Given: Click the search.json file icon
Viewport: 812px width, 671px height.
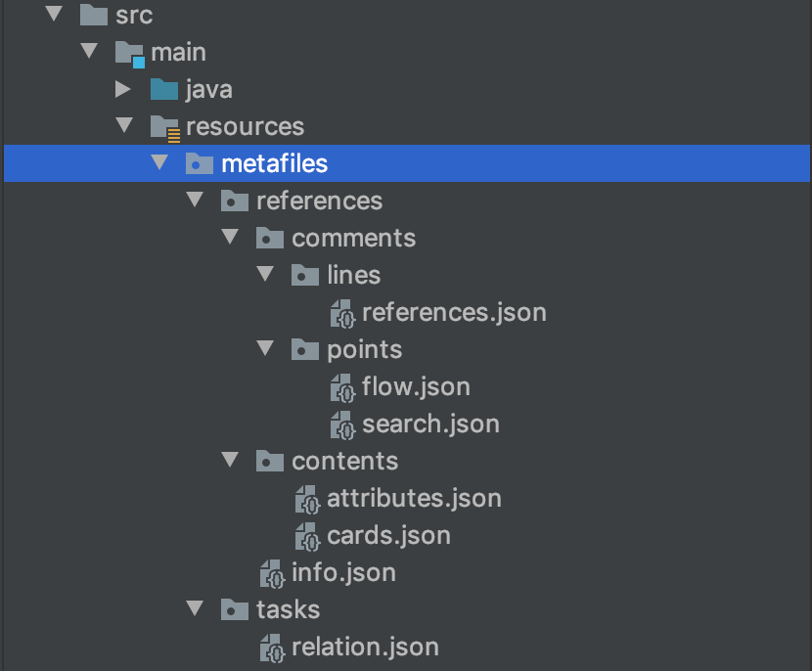Looking at the screenshot, I should [x=341, y=425].
